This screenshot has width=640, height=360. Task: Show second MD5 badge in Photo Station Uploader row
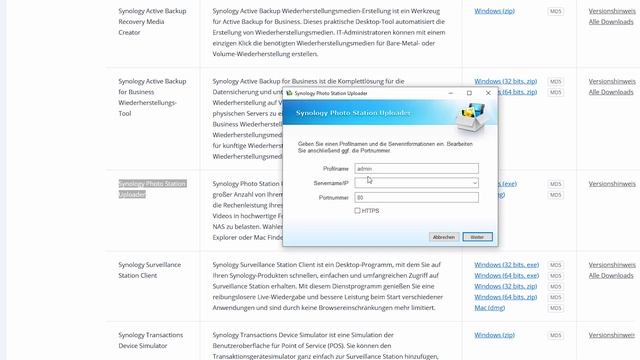click(556, 195)
